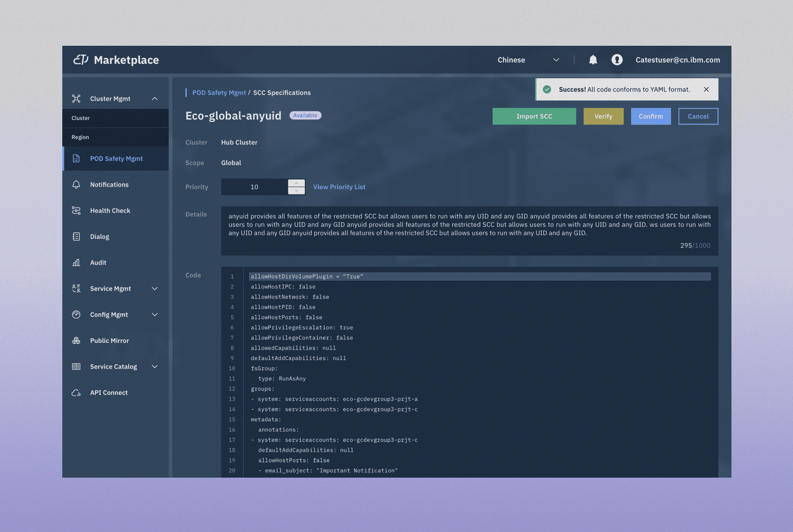793x532 pixels.
Task: Click the Import SCC button
Action: pos(534,116)
